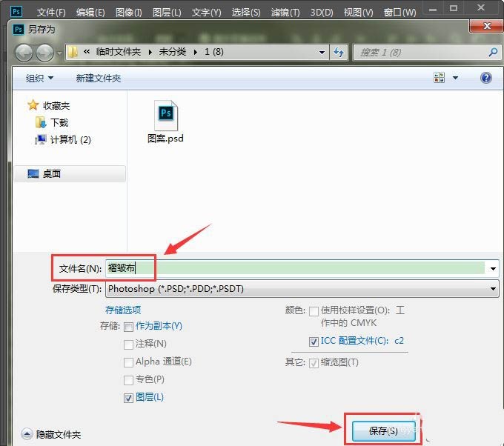The height and width of the screenshot is (446, 504).
Task: Click the 隐藏文件夹 label
Action: click(x=58, y=434)
